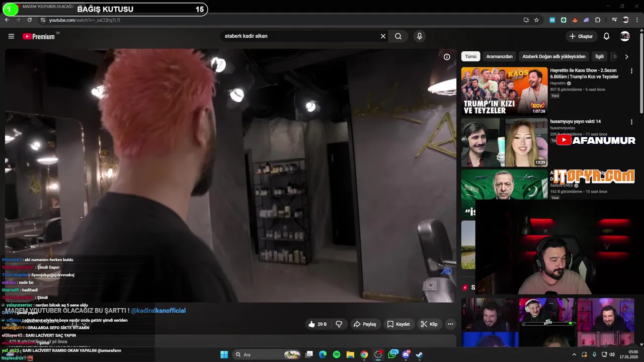Dislike the current video
Viewport: 644px width, 362px height.
tap(339, 324)
